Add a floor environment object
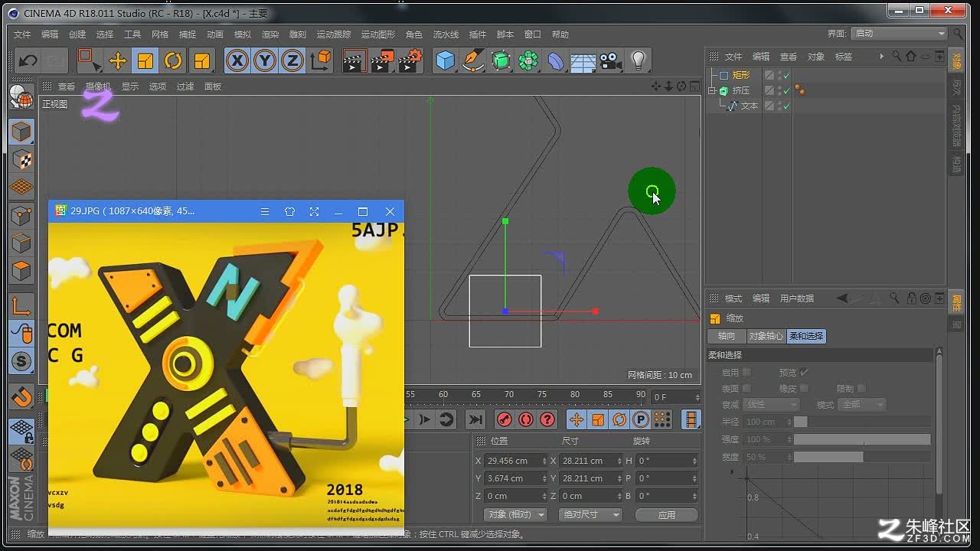The height and width of the screenshot is (551, 980). 583,60
